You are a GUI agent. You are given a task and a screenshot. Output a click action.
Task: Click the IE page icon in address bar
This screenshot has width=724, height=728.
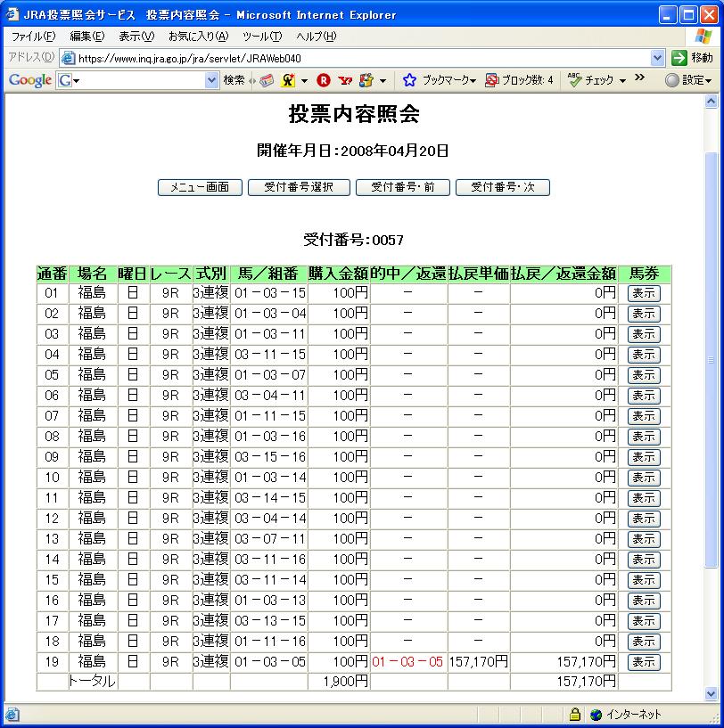click(x=69, y=58)
